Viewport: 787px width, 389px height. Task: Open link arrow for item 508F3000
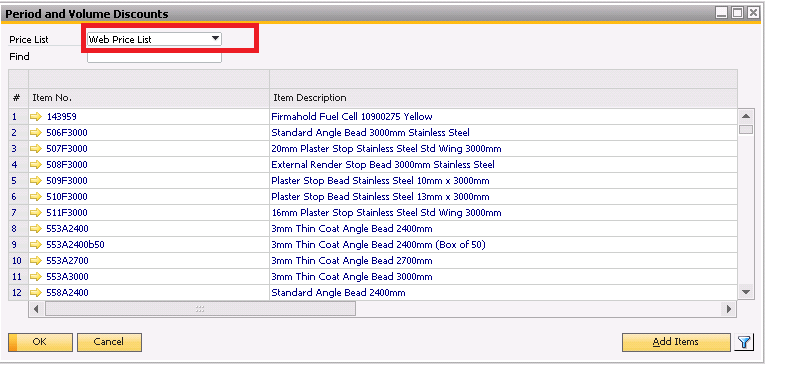[x=36, y=165]
